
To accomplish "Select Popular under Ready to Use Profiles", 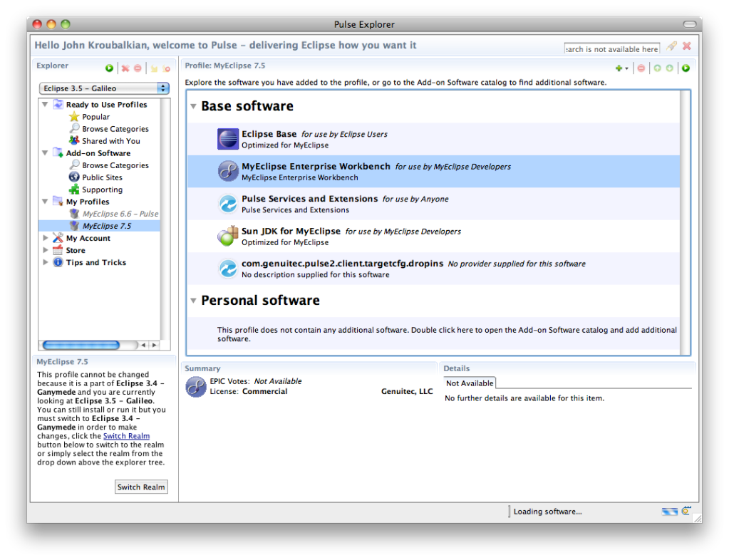I will coord(95,117).
